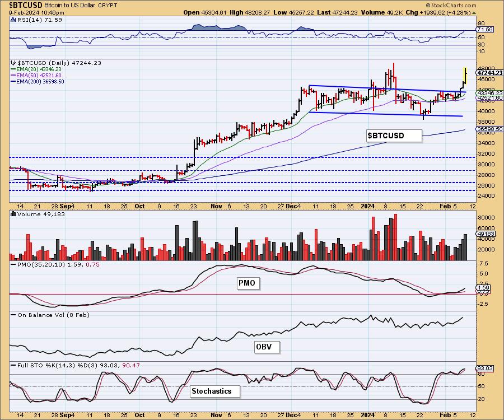Click the RSI(14) 71.59 legend text
The image size is (504, 420).
point(40,20)
